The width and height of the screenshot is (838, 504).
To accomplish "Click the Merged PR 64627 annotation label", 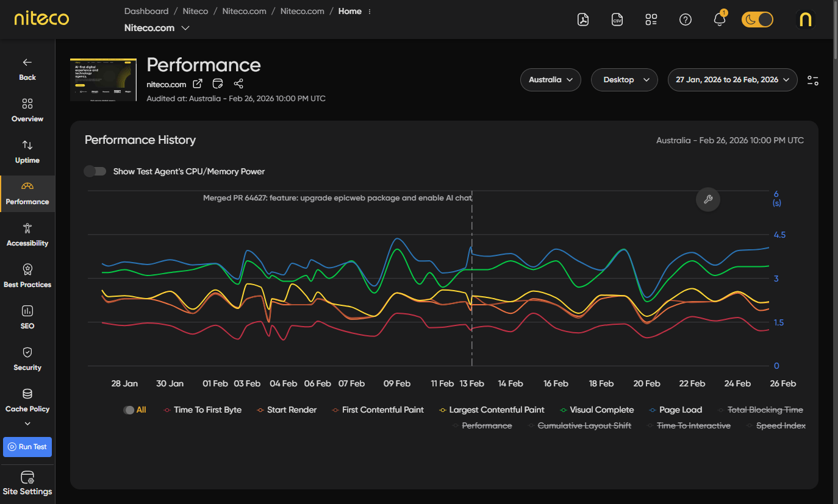I will pos(337,198).
